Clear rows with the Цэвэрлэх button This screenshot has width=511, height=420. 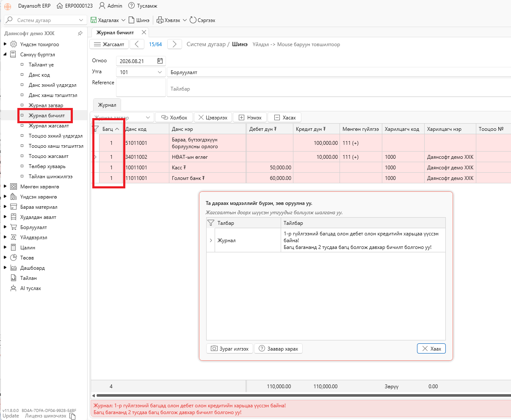point(213,117)
